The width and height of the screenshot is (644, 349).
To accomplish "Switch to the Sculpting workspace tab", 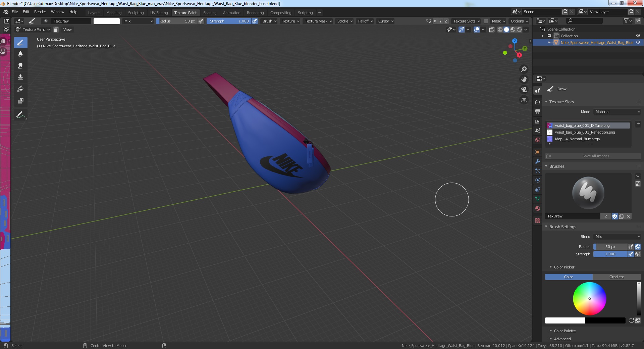I will tap(136, 13).
